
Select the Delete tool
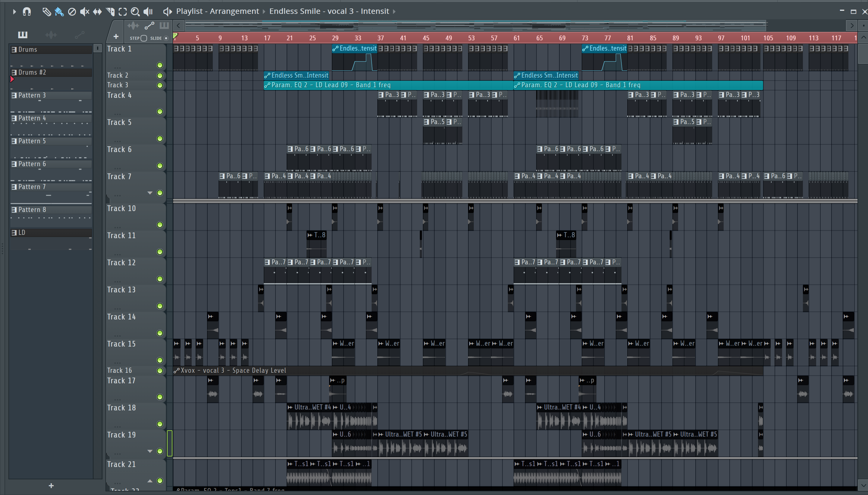(x=72, y=11)
